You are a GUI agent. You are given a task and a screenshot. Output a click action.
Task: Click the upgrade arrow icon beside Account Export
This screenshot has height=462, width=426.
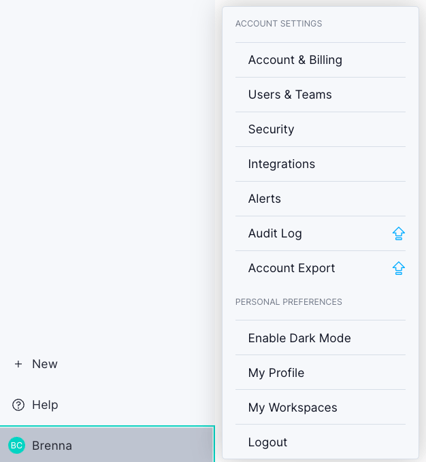click(398, 268)
